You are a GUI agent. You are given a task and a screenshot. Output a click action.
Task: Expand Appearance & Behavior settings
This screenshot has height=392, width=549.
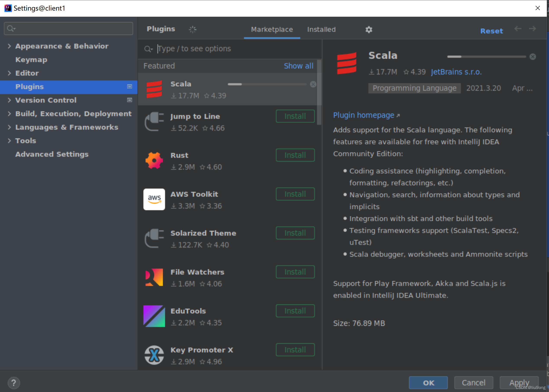point(9,46)
